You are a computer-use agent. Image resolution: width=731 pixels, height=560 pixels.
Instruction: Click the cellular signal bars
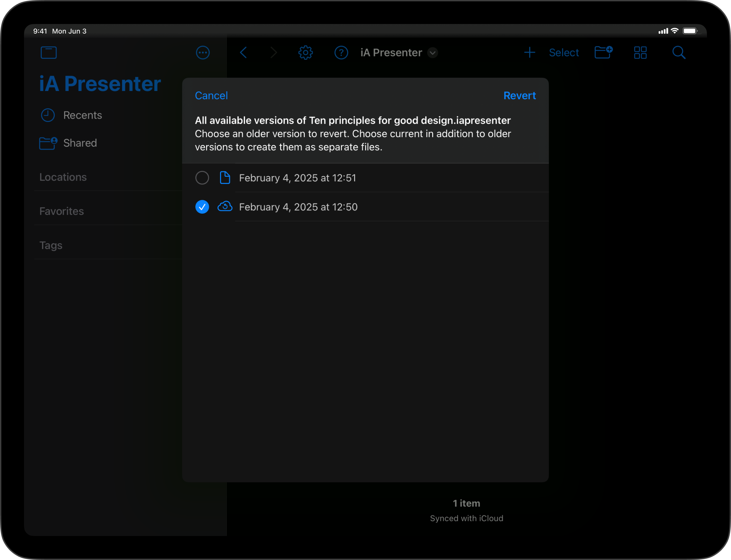pos(663,31)
